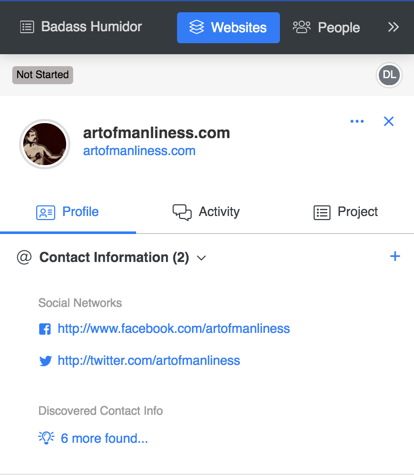
Task: Click the Not Started status badge
Action: [x=43, y=75]
